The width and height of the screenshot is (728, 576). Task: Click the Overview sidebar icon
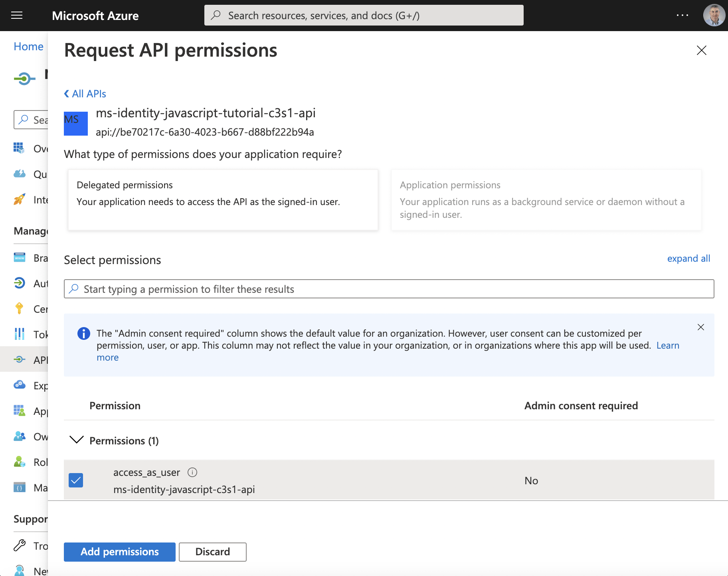[19, 148]
